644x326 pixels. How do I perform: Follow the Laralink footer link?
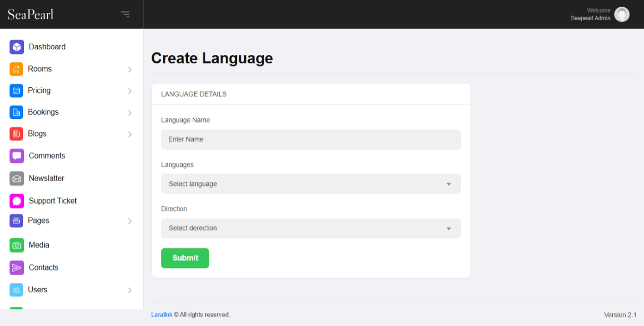click(162, 315)
